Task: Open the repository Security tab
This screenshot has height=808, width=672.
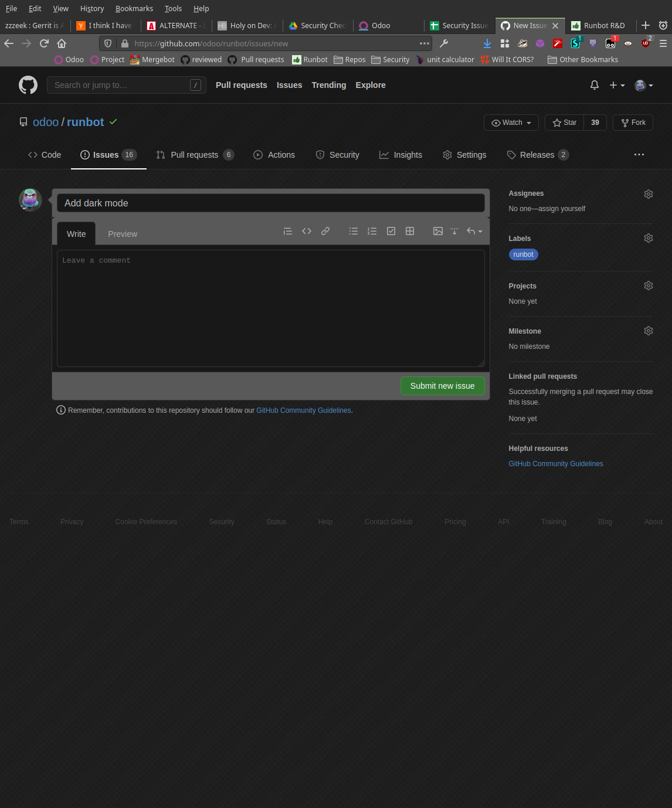Action: 337,155
